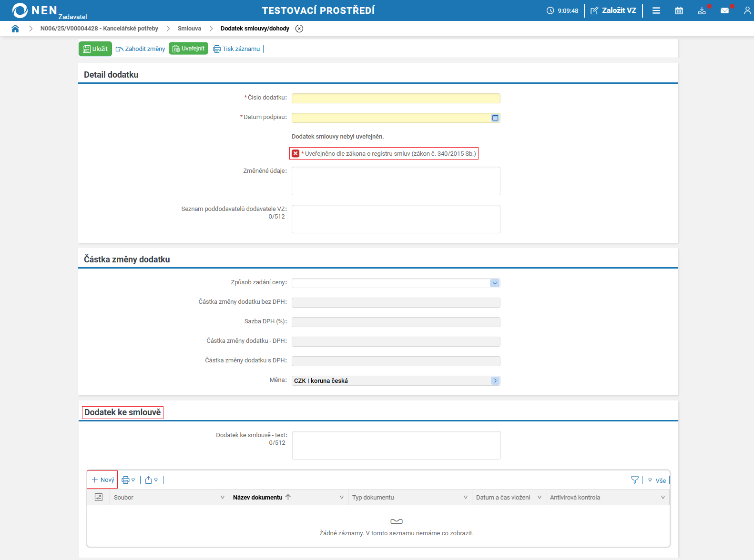Select Dodatek smlouvy/dohody breadcrumb
The width and height of the screenshot is (754, 560).
[255, 29]
